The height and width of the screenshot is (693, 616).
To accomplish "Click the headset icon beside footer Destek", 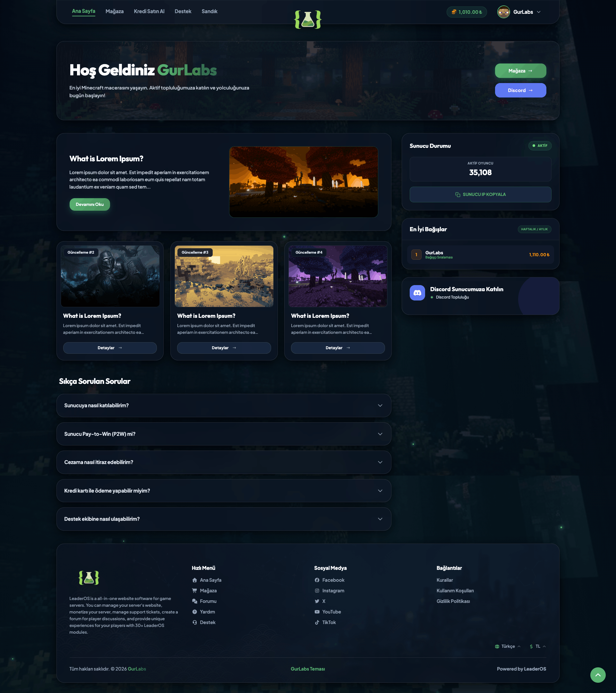I will click(195, 622).
